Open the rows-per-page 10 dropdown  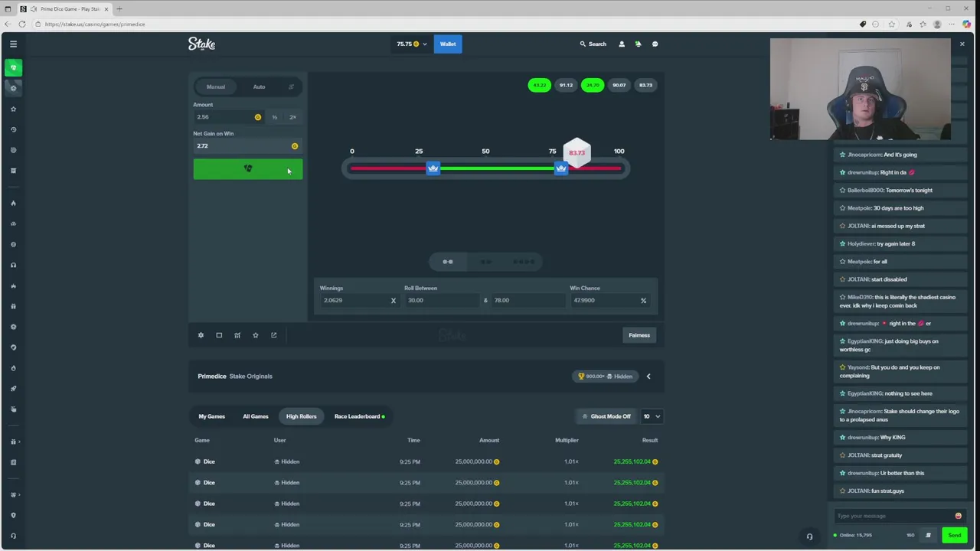coord(652,416)
